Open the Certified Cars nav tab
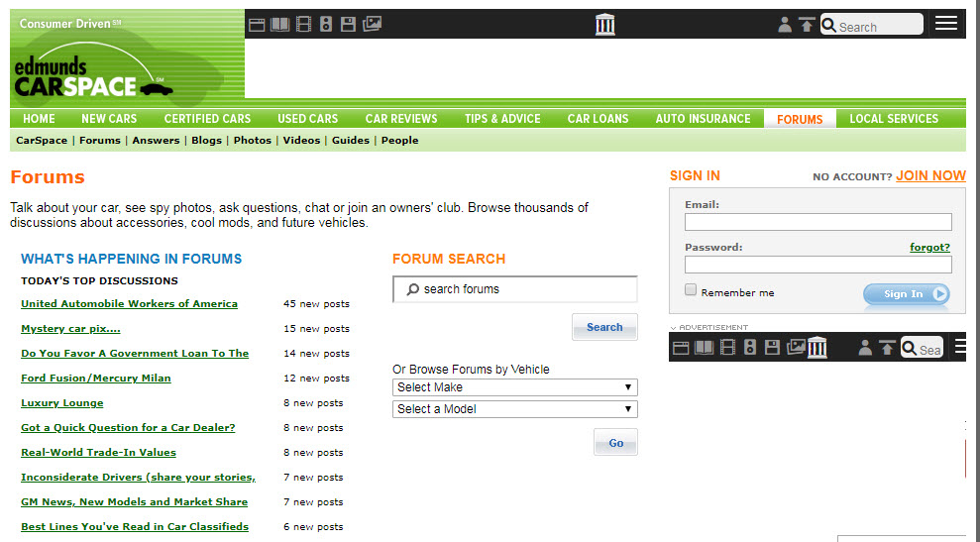Viewport: 980px width, 542px height. (x=207, y=118)
